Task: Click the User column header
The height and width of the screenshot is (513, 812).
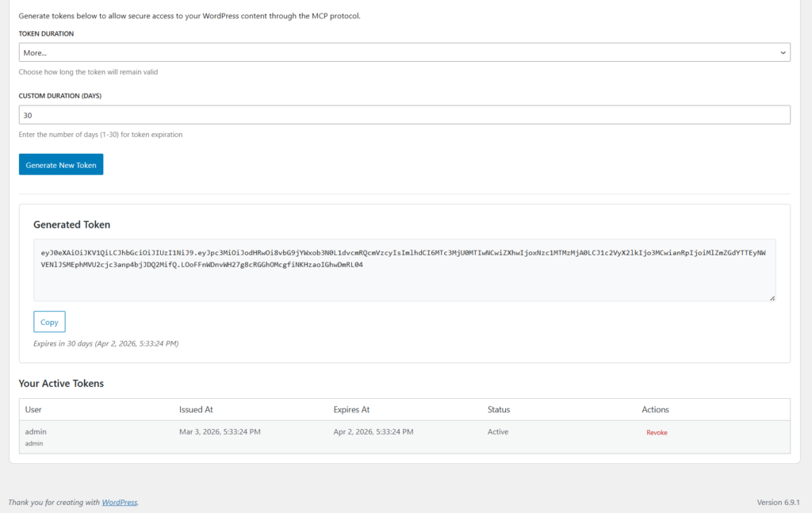Action: 34,409
